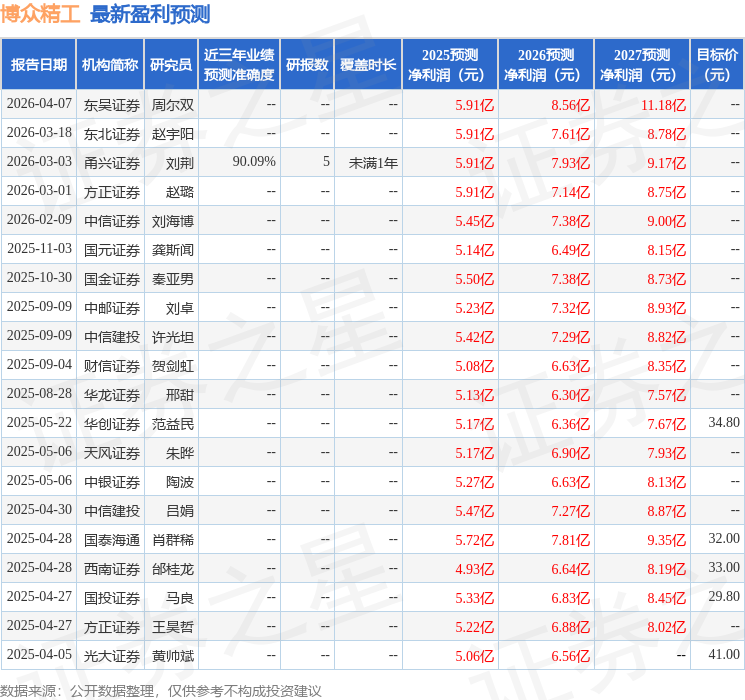Click 国投证券 institution cell
The width and height of the screenshot is (745, 700).
pos(112,598)
